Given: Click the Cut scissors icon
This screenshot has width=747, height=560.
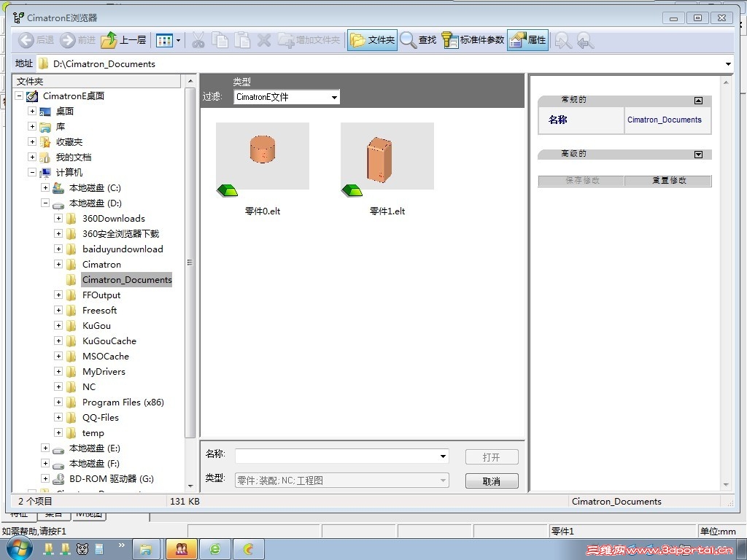Looking at the screenshot, I should (198, 41).
